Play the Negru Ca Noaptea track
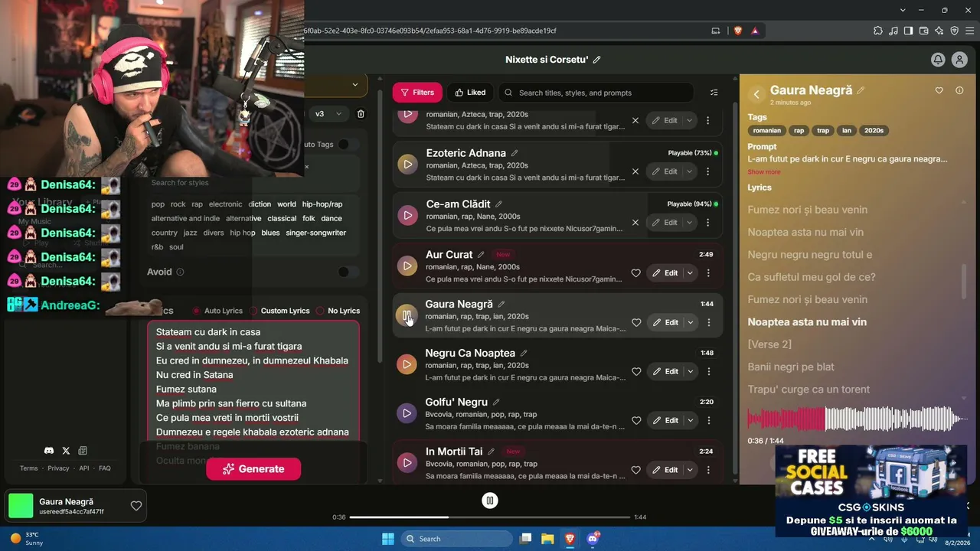980x551 pixels. tap(407, 364)
